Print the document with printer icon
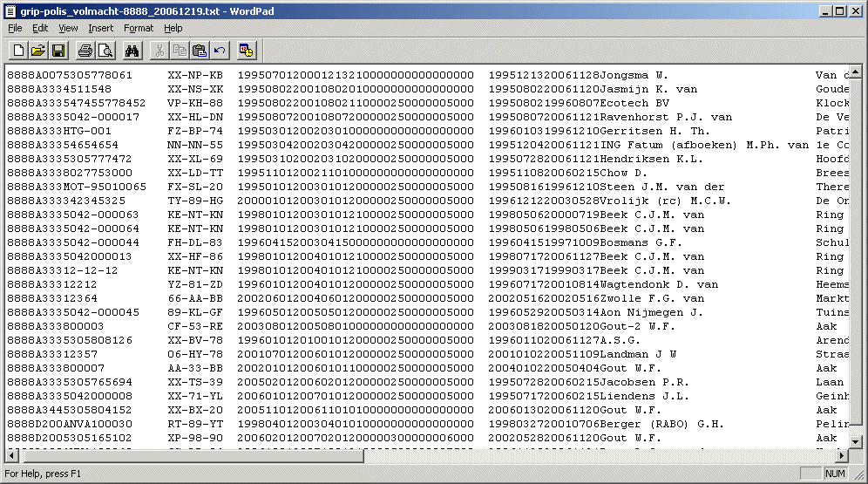 (x=85, y=51)
